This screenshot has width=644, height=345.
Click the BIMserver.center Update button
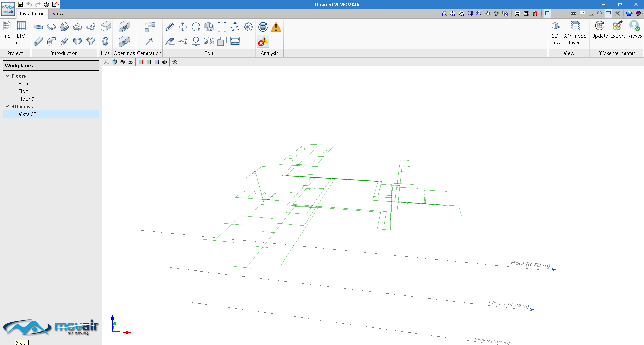click(x=600, y=30)
